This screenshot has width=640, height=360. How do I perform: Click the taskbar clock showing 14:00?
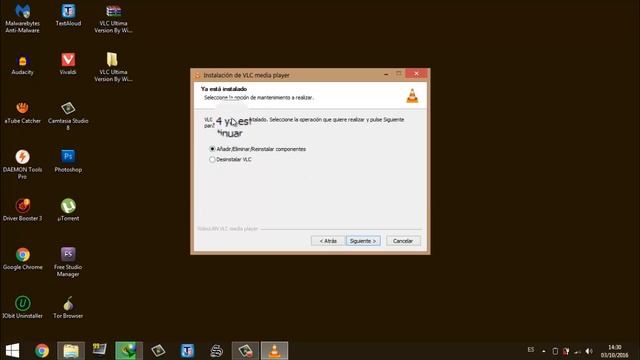pyautogui.click(x=614, y=351)
